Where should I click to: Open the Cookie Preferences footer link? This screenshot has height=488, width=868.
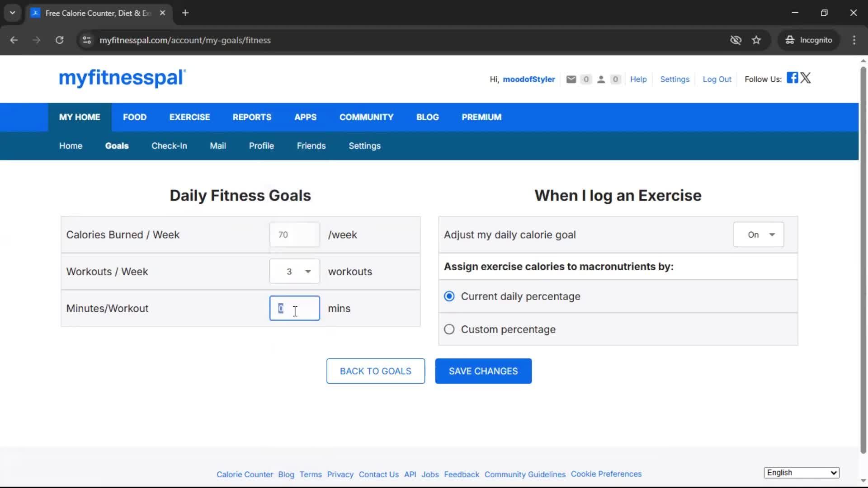606,474
